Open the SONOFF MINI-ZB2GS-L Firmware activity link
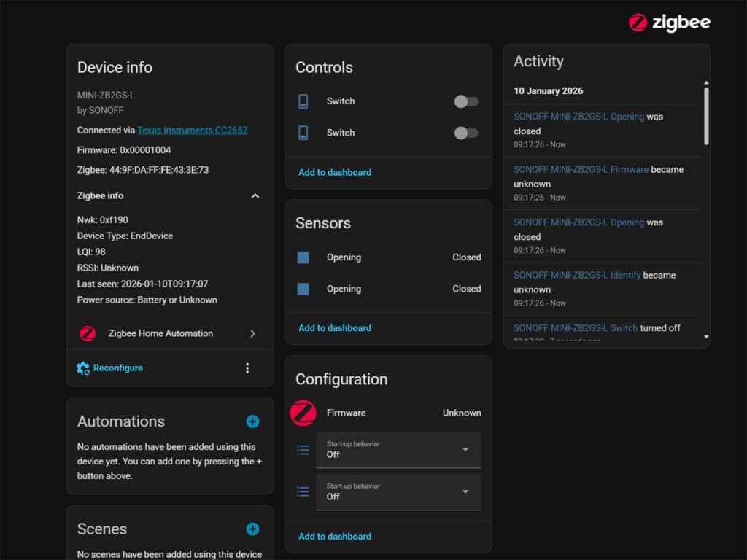The height and width of the screenshot is (560, 747). click(581, 169)
